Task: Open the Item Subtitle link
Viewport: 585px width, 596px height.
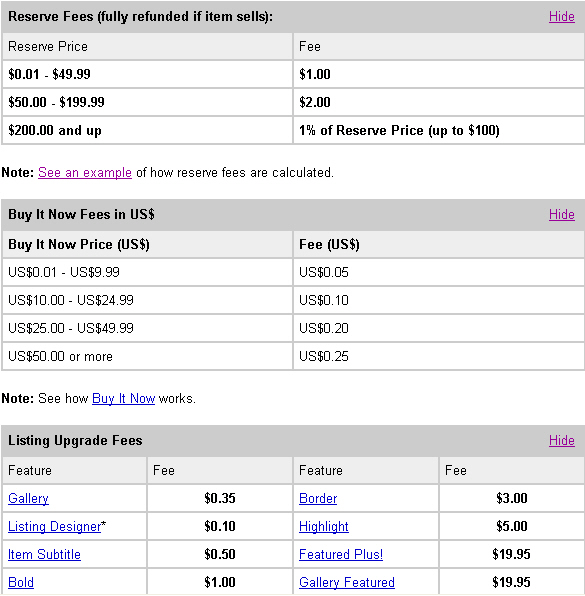Action: pos(44,555)
